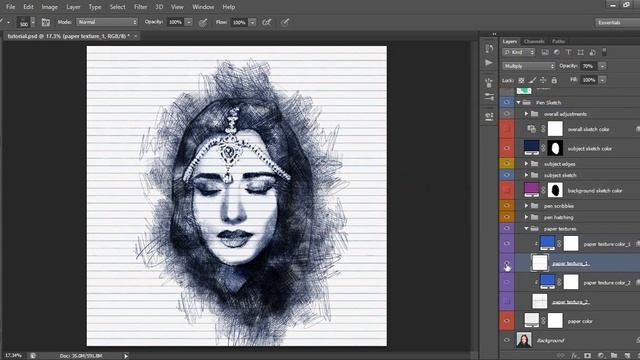Image resolution: width=640 pixels, height=360 pixels.
Task: Open the Actions panel play icon
Action: [489, 63]
